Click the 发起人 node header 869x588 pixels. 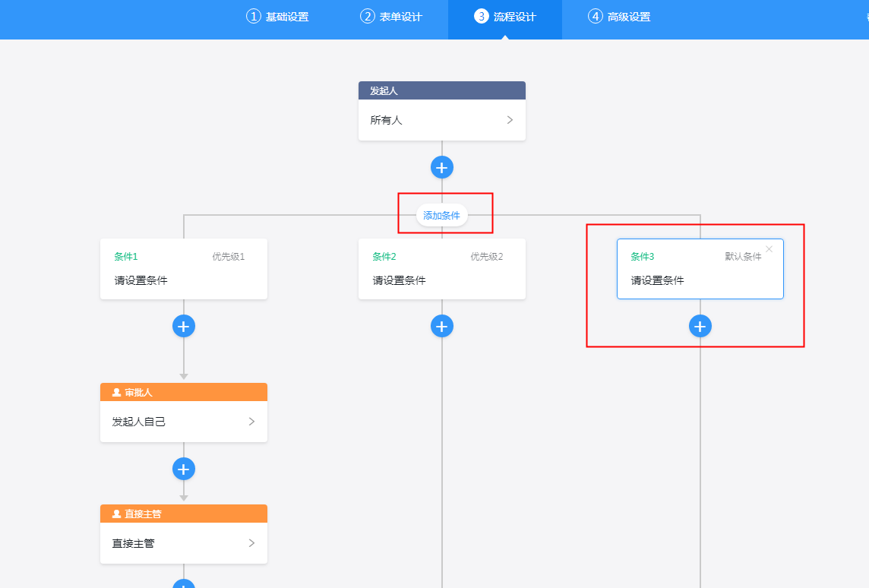(441, 90)
